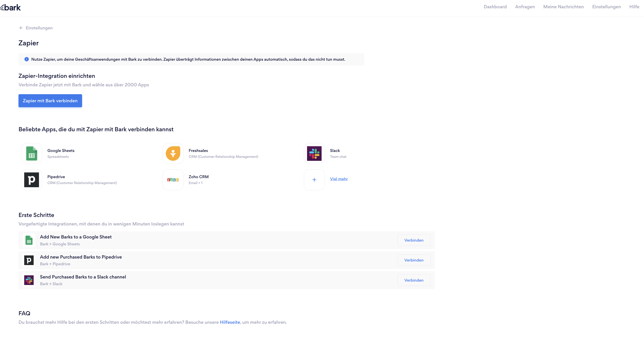Open the Hilfe menu item

[x=634, y=7]
